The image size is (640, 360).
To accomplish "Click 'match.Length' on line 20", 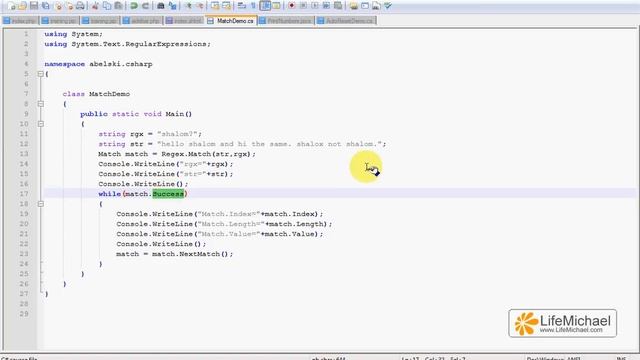I will click(296, 224).
